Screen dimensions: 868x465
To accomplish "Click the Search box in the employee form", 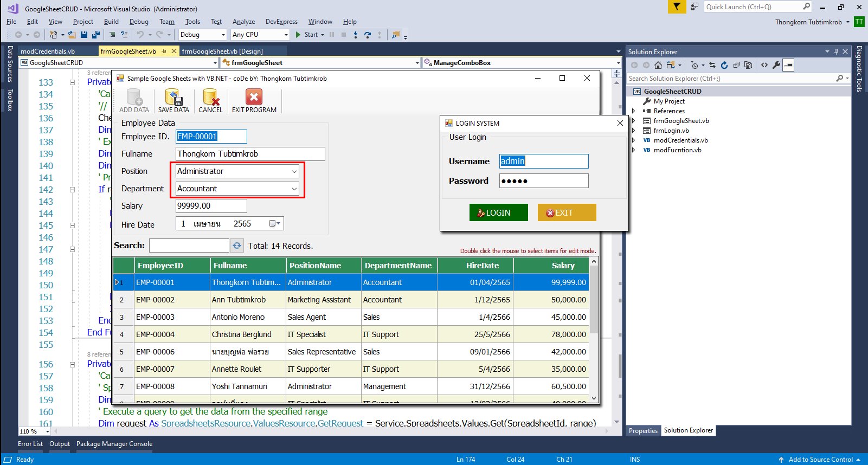I will pyautogui.click(x=189, y=246).
